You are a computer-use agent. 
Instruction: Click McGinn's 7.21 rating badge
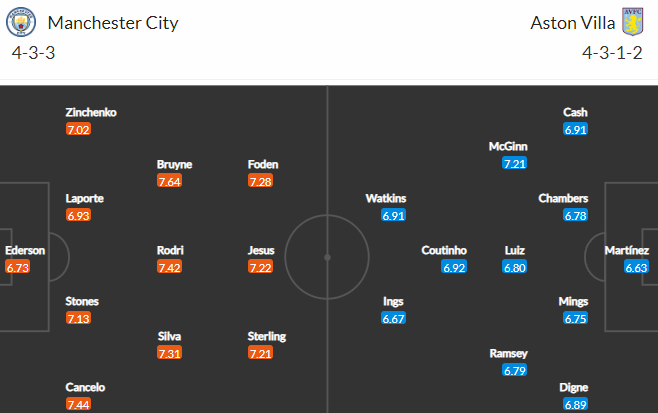[514, 163]
